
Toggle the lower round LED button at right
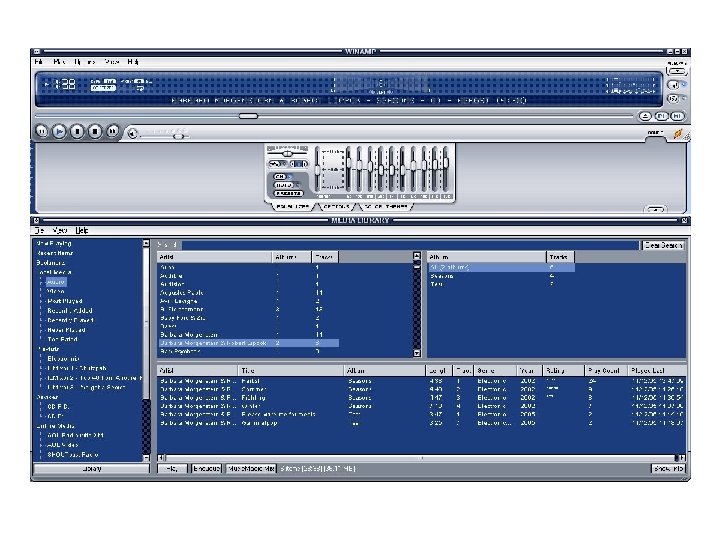(674, 99)
